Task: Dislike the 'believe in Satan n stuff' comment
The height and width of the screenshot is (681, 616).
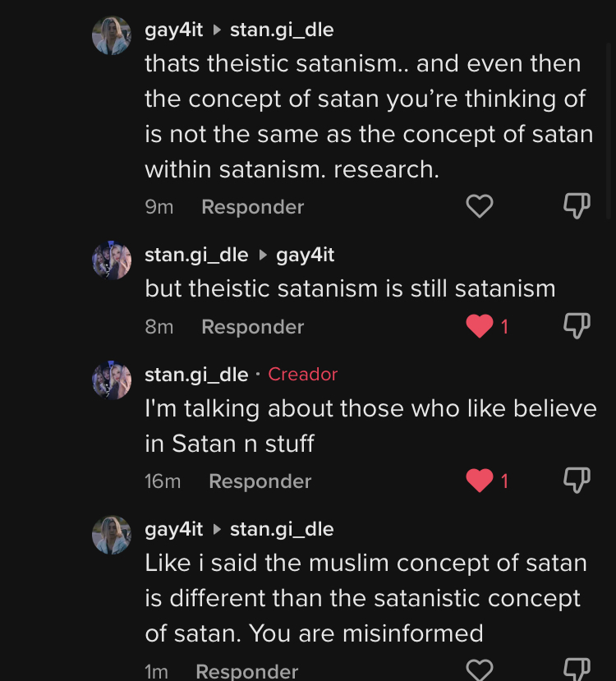Action: tap(577, 481)
